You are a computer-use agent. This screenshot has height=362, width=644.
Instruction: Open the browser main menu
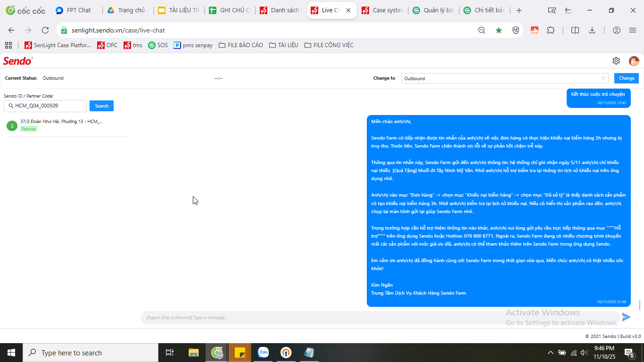(x=633, y=30)
